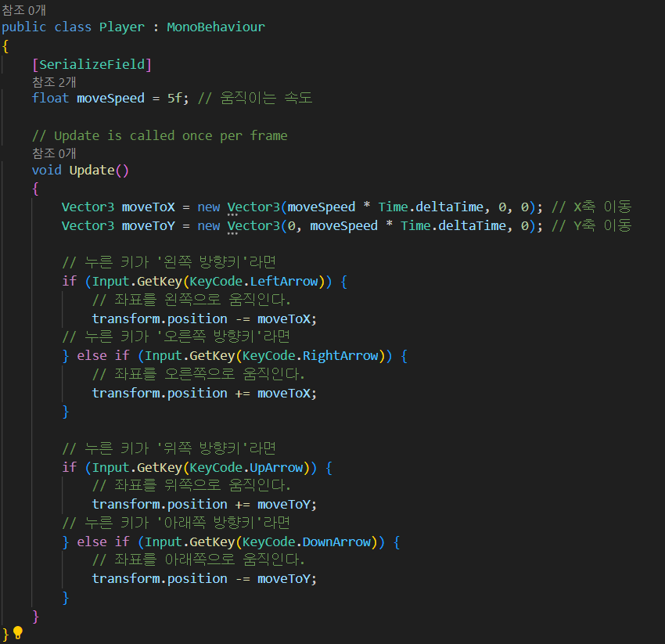Image resolution: width=665 pixels, height=644 pixels.
Task: Click Vector3 constructor on the moveToX line
Action: click(253, 207)
